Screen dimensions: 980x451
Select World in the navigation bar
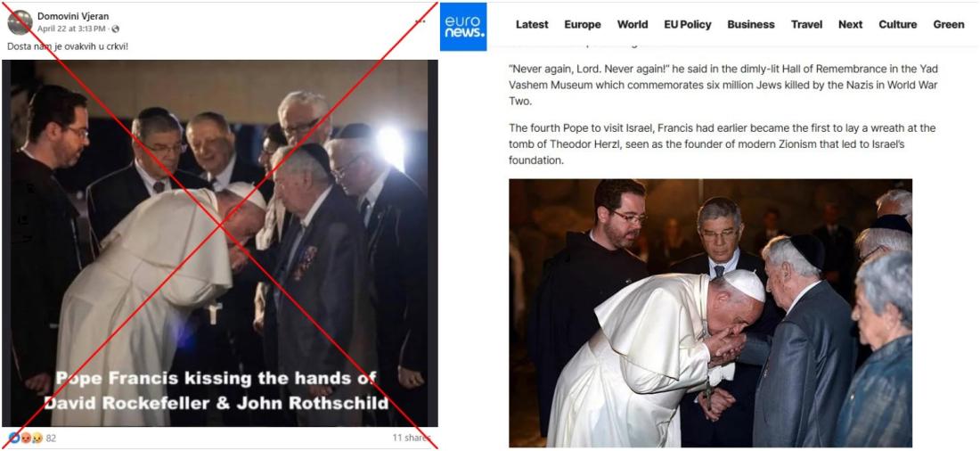point(633,24)
